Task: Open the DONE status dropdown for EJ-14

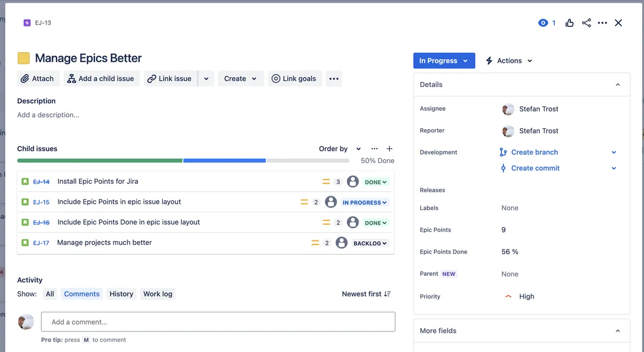Action: pyautogui.click(x=376, y=182)
